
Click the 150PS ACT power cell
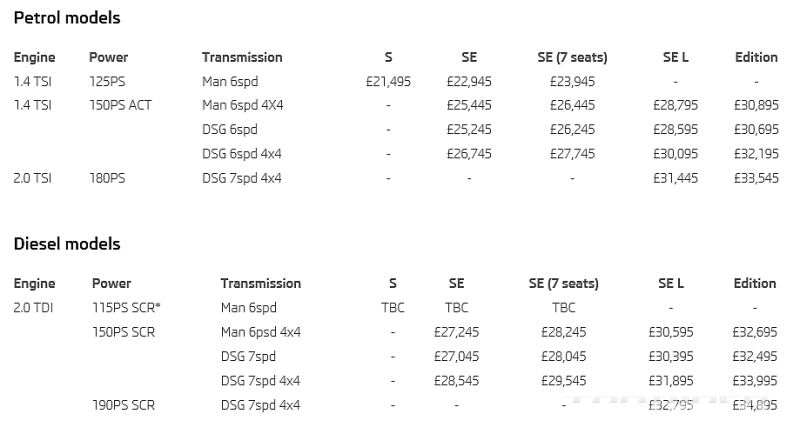click(120, 105)
